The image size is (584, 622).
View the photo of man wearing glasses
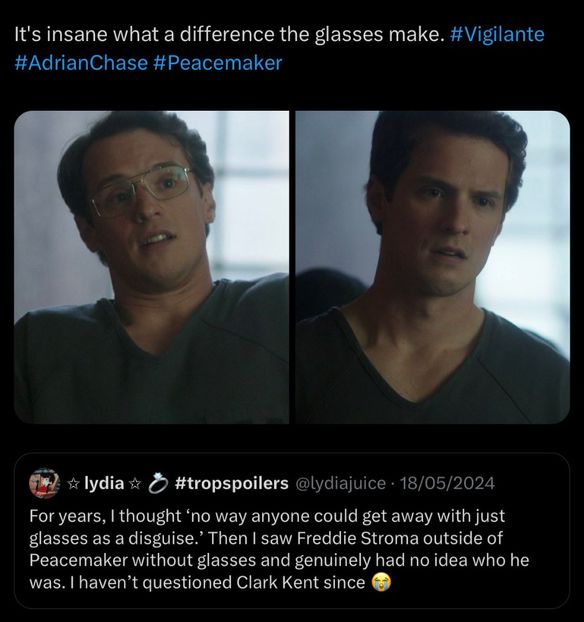coord(152,267)
